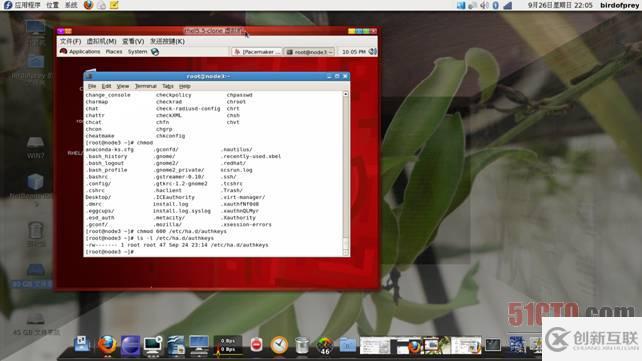Click the purple globe browser icon in dock
The width and height of the screenshot is (642, 361).
130,345
